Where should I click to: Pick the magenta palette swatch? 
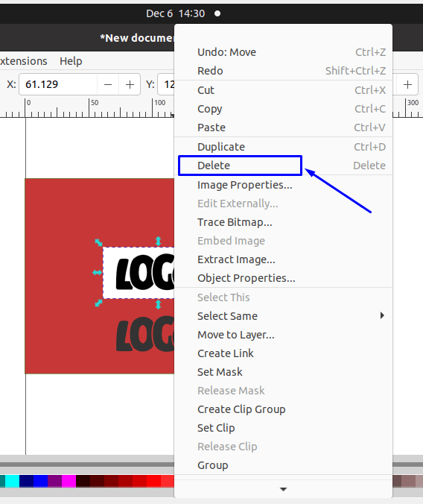click(69, 481)
